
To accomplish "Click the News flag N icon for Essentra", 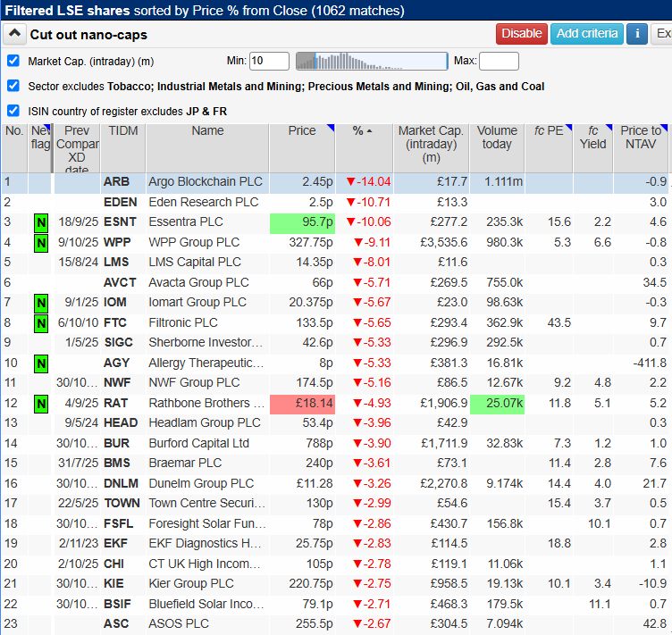I will click(41, 223).
